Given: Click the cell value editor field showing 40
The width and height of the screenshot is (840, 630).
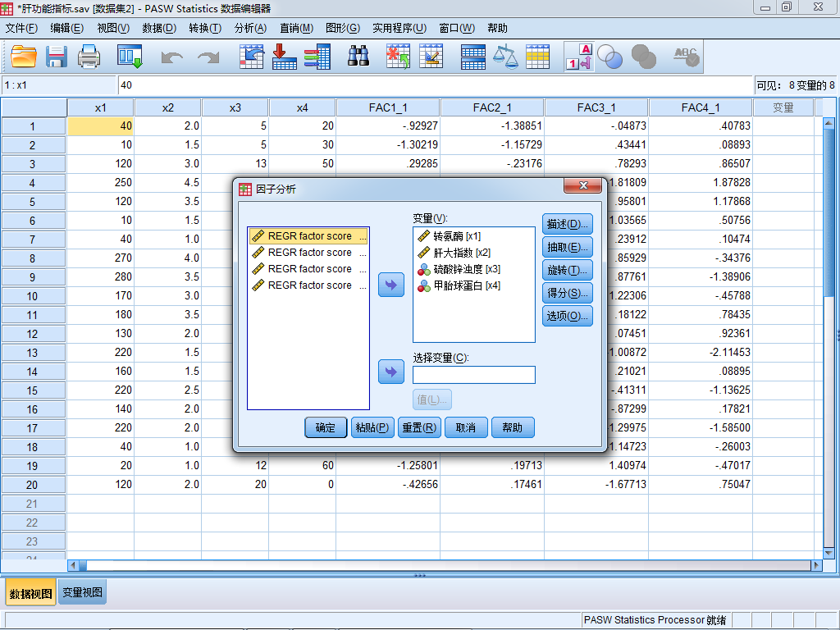Looking at the screenshot, I should 435,85.
